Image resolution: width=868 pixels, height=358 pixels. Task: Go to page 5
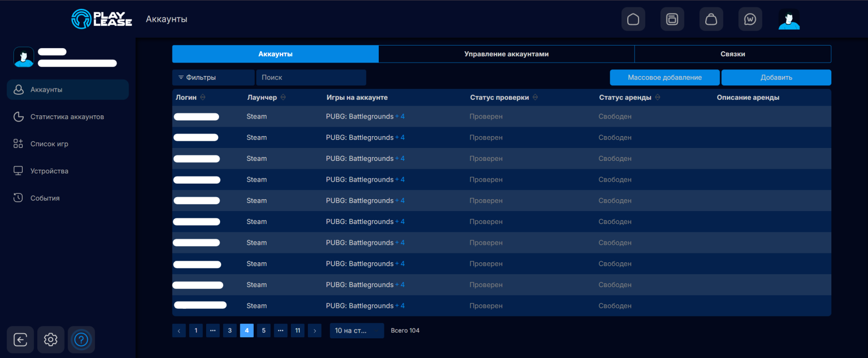263,331
